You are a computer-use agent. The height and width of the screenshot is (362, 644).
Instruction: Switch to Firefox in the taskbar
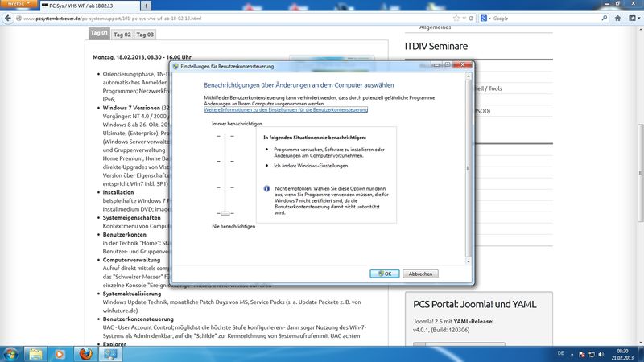(x=85, y=354)
